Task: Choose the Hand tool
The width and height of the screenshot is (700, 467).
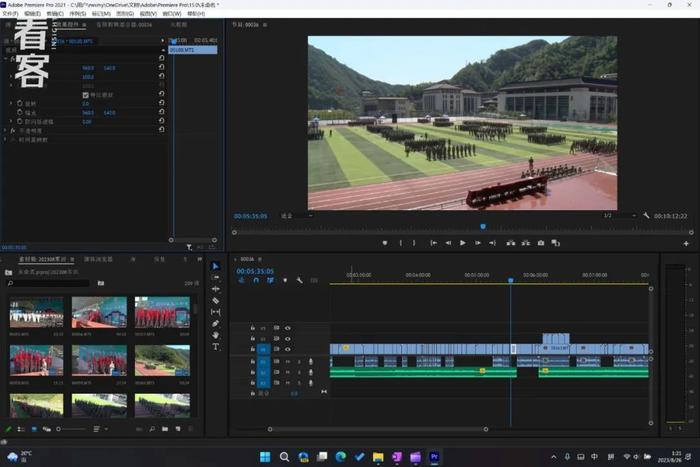Action: click(x=216, y=335)
